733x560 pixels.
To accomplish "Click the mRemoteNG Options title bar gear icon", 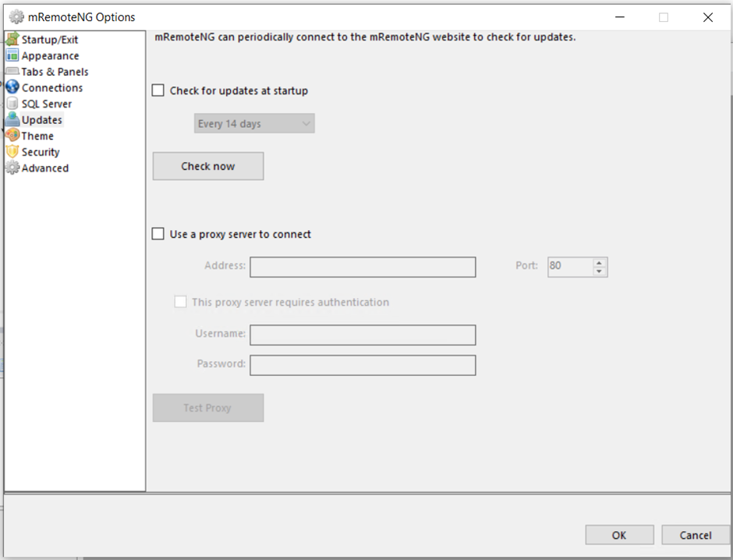I will tap(16, 17).
